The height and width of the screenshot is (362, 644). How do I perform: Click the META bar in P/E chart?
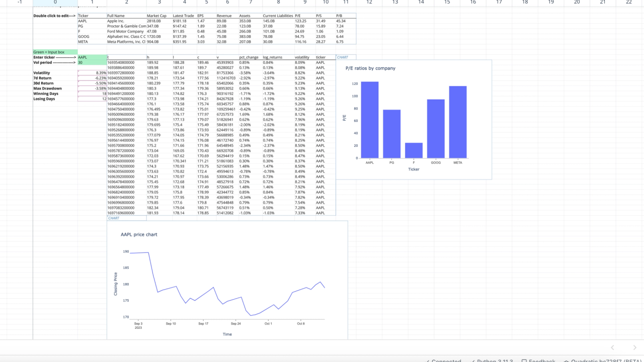tap(458, 122)
